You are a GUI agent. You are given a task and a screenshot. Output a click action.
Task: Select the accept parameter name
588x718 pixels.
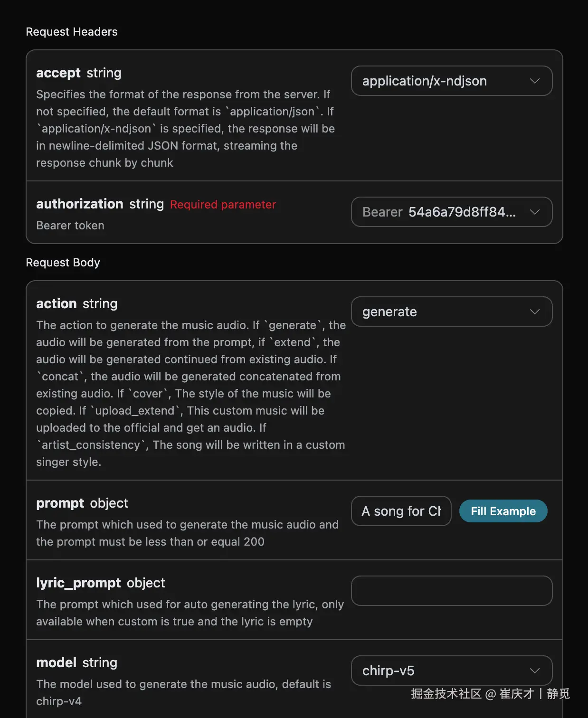click(58, 73)
